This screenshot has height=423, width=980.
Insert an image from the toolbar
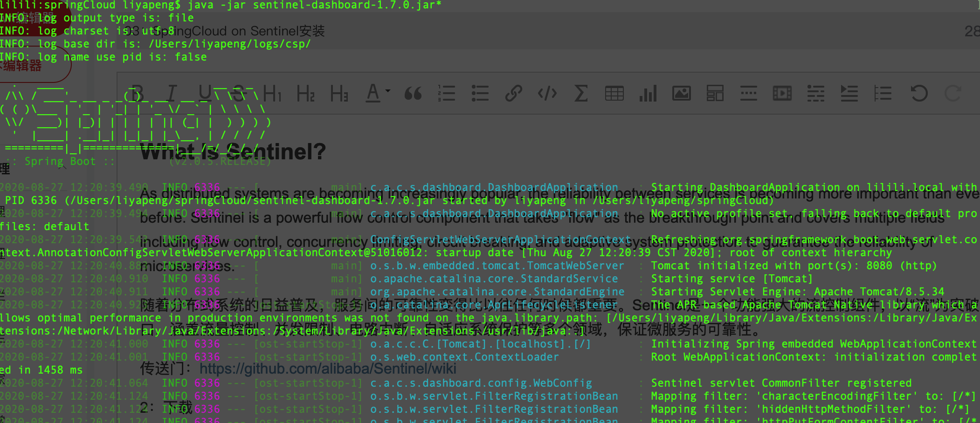click(682, 93)
